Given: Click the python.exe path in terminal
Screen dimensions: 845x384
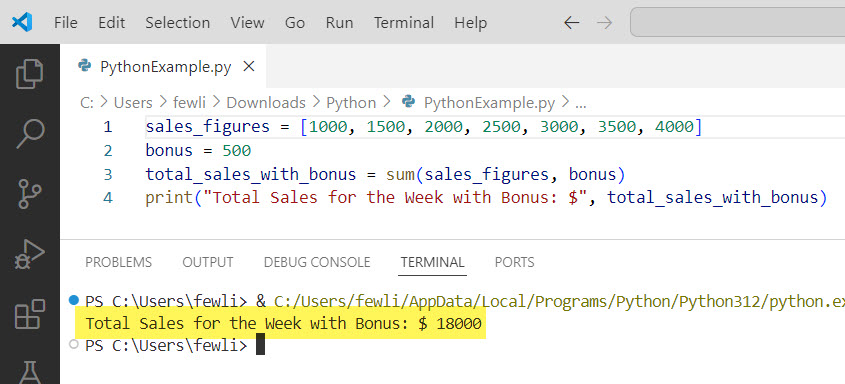Looking at the screenshot, I should (559, 302).
